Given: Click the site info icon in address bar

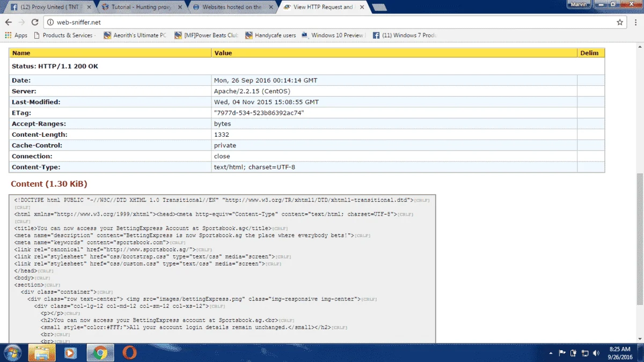Looking at the screenshot, I should [x=50, y=23].
